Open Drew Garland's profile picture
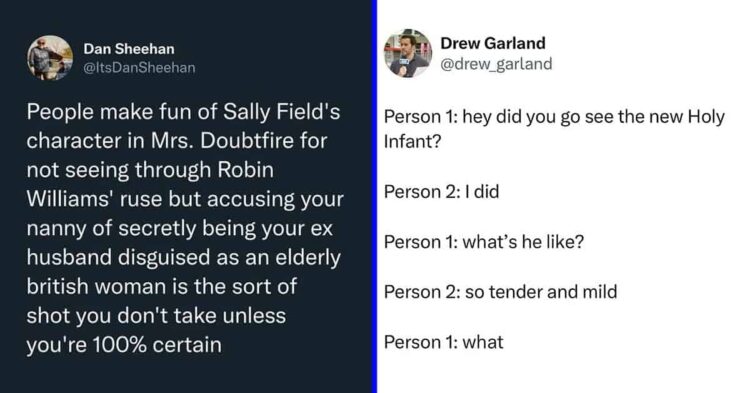Image resolution: width=750 pixels, height=393 pixels. coord(408,53)
